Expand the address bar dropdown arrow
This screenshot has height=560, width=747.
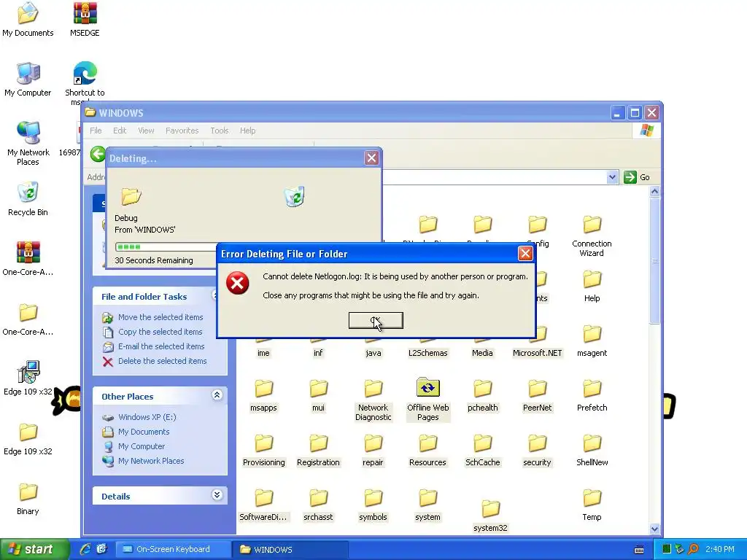click(x=612, y=177)
